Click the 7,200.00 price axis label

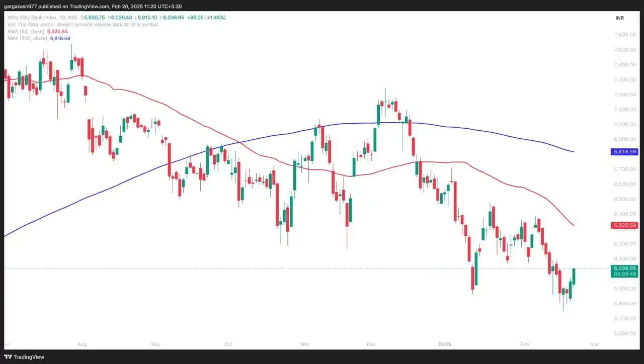[x=625, y=95]
